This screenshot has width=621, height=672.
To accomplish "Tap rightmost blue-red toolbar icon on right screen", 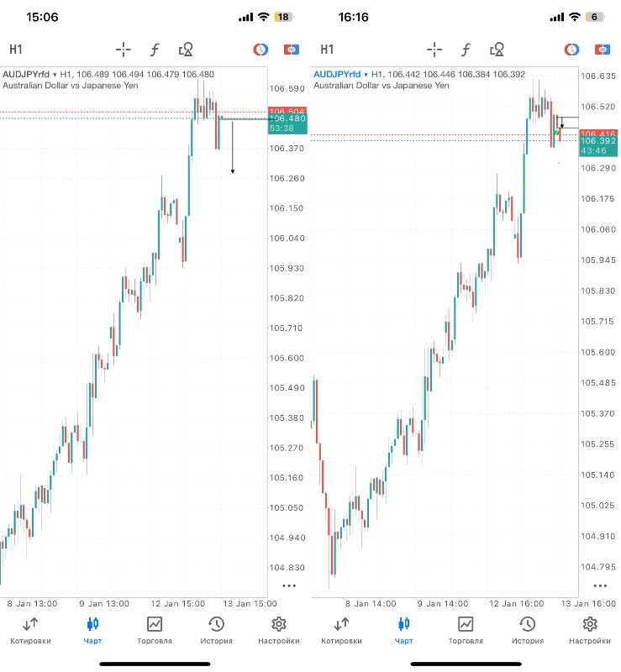I will click(x=602, y=50).
